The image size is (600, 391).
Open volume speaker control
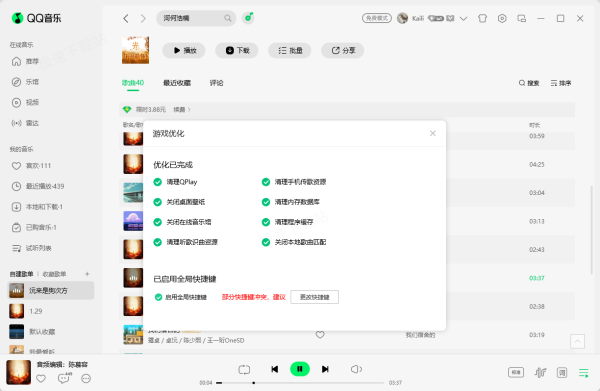tap(356, 369)
